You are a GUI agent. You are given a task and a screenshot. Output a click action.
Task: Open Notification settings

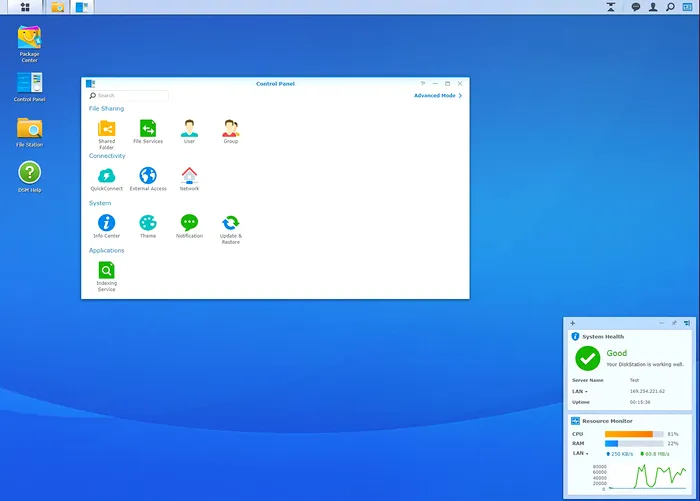[189, 226]
